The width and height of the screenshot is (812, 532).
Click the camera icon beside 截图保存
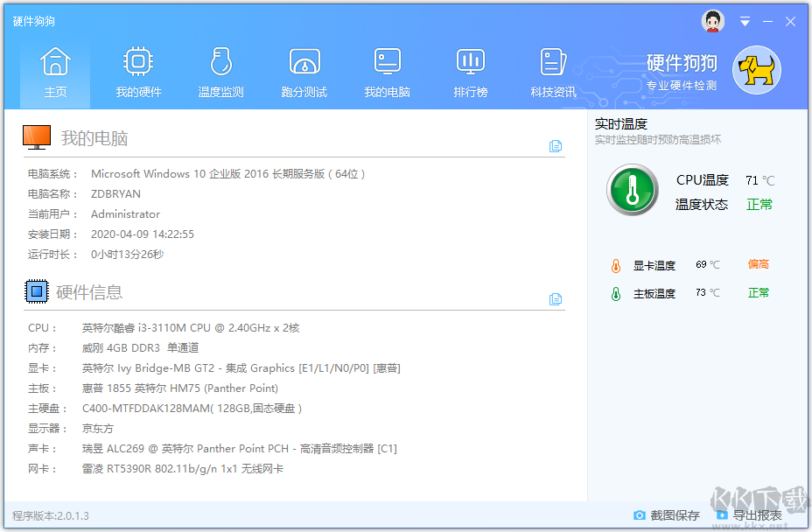(640, 516)
